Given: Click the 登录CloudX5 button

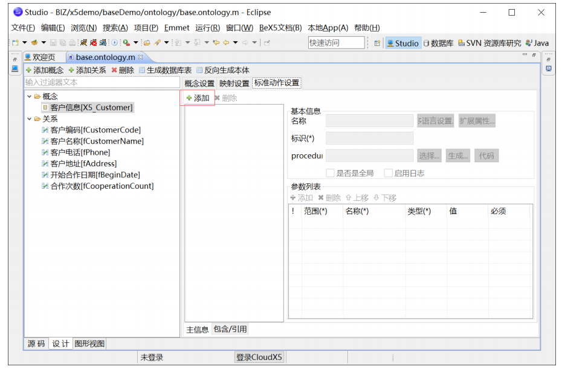Looking at the screenshot, I should click(259, 356).
